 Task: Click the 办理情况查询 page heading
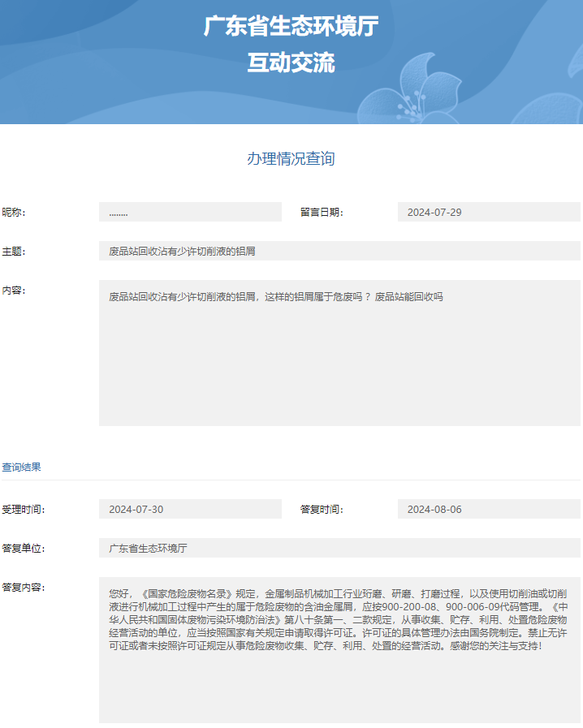click(291, 159)
